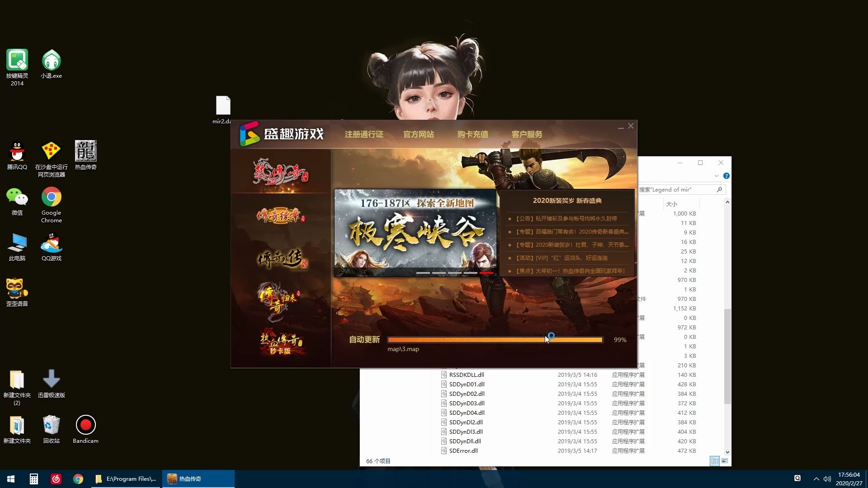Launch 歪歪语音 from the desktop

[x=17, y=292]
